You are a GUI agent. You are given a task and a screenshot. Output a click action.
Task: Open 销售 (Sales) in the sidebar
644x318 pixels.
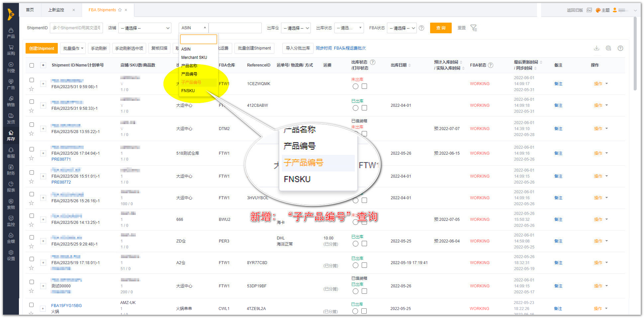tap(11, 101)
